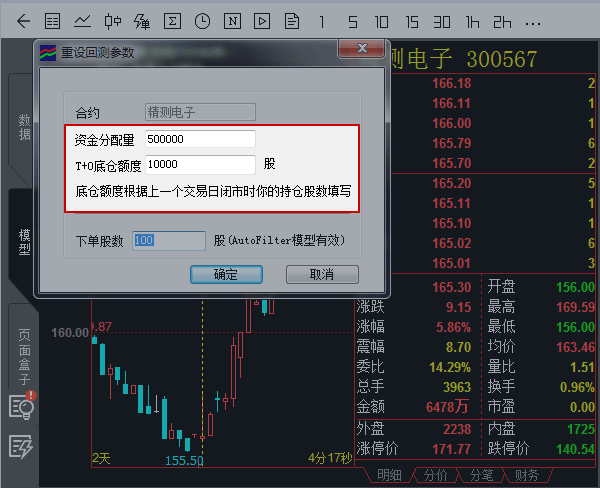Open the document notes toolbar icon

click(x=291, y=20)
